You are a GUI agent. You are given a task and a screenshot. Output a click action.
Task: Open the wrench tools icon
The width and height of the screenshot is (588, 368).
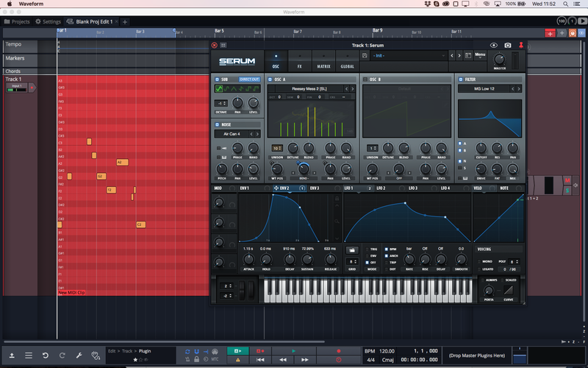pos(79,355)
